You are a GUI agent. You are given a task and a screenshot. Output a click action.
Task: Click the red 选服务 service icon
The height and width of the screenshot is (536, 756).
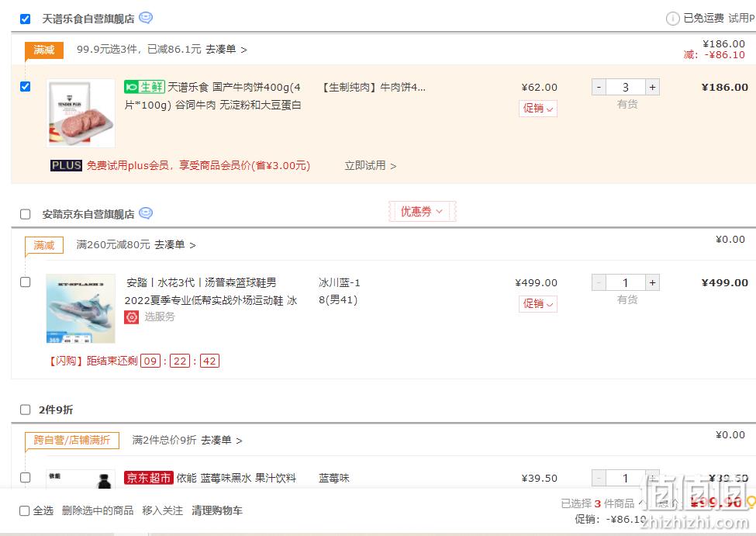tap(132, 317)
